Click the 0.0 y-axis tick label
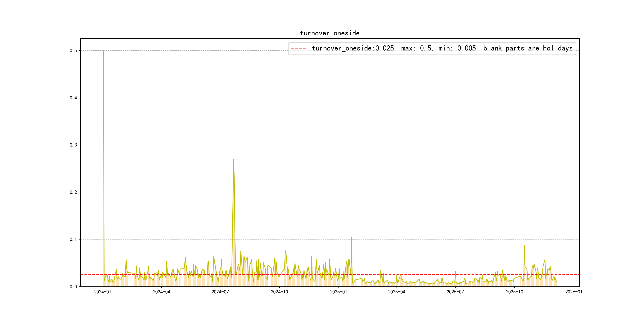The height and width of the screenshot is (322, 644). coord(73,286)
